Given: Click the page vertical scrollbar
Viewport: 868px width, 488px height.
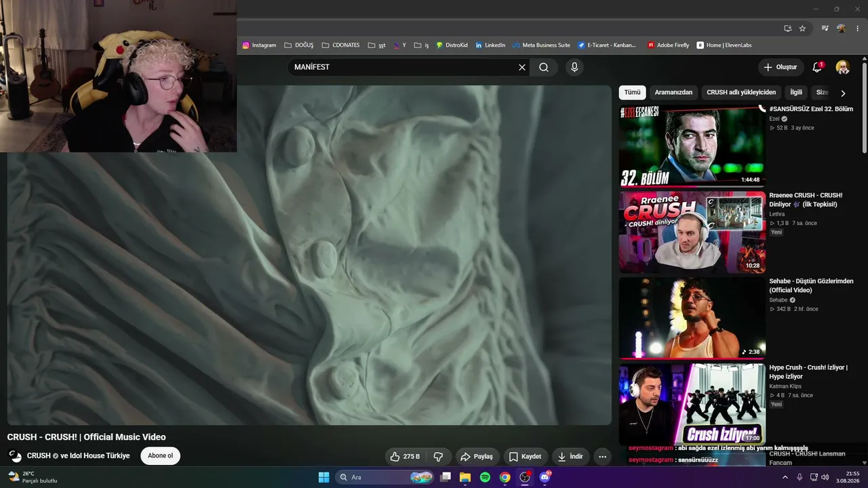Looking at the screenshot, I should click(x=864, y=108).
